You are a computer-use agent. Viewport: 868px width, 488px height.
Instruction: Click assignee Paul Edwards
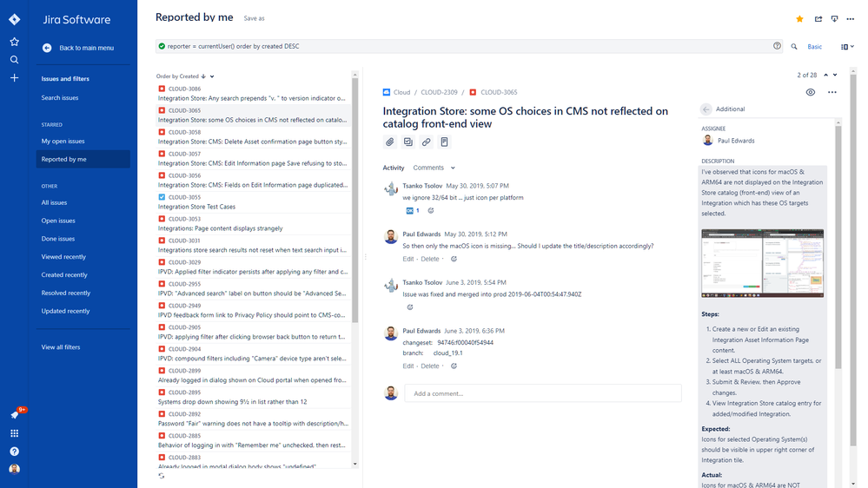728,141
